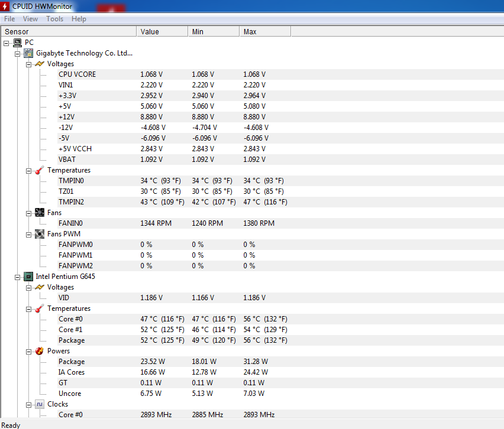Image resolution: width=504 pixels, height=429 pixels.
Task: Select the Gigabyte Technology Co. Ltd label
Action: point(84,53)
